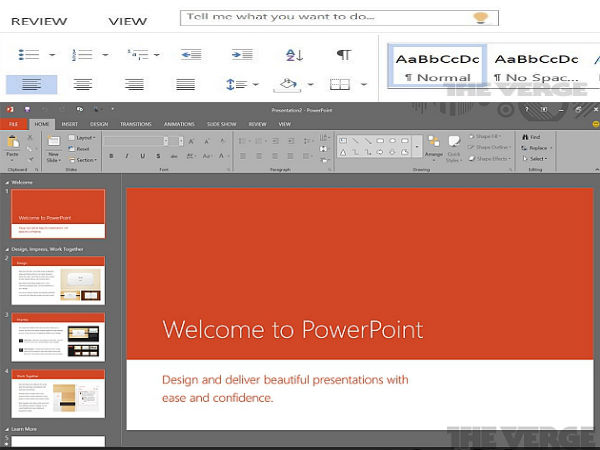The image size is (600, 450).
Task: Open the TRANSITIONS tab in PowerPoint
Action: pos(135,124)
